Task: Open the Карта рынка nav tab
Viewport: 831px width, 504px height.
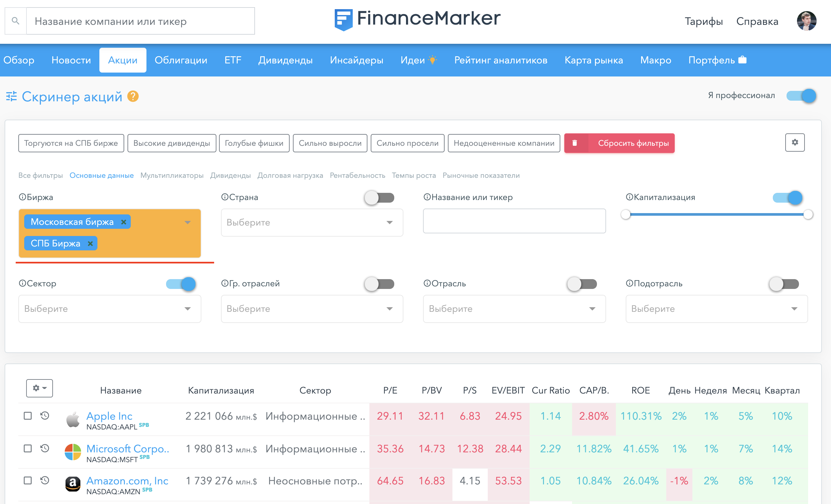Action: click(594, 60)
